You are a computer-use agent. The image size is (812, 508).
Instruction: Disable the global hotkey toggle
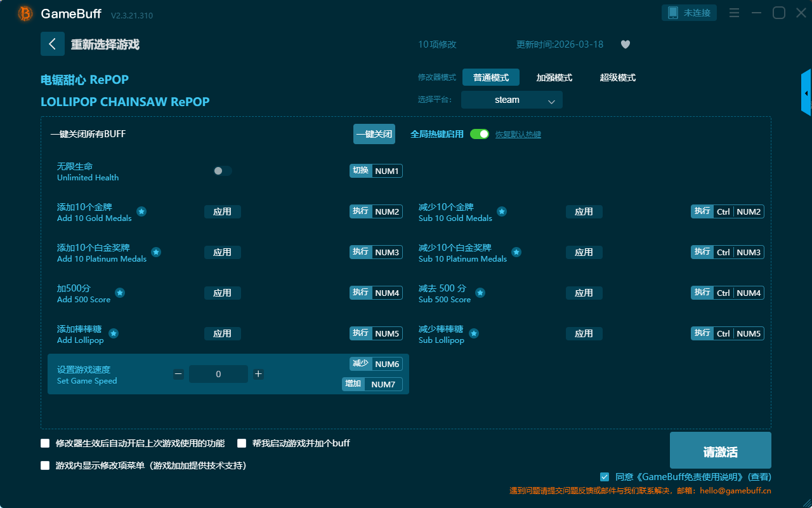coord(480,134)
